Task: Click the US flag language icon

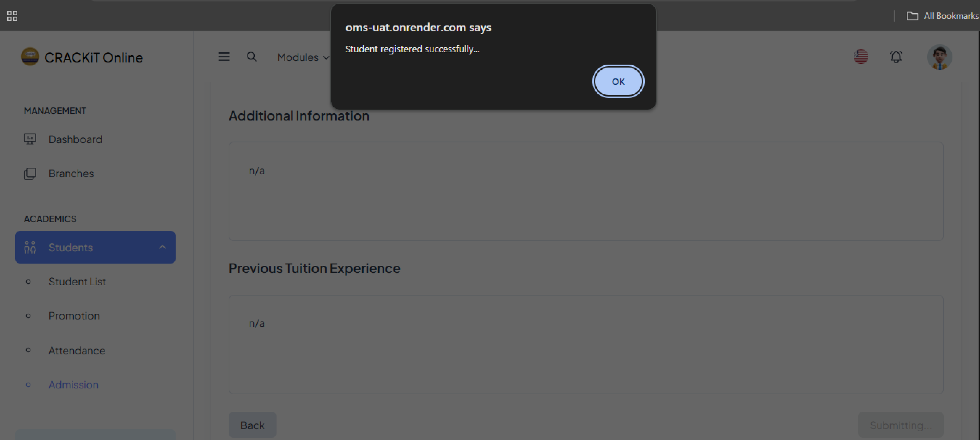Action: pyautogui.click(x=861, y=57)
